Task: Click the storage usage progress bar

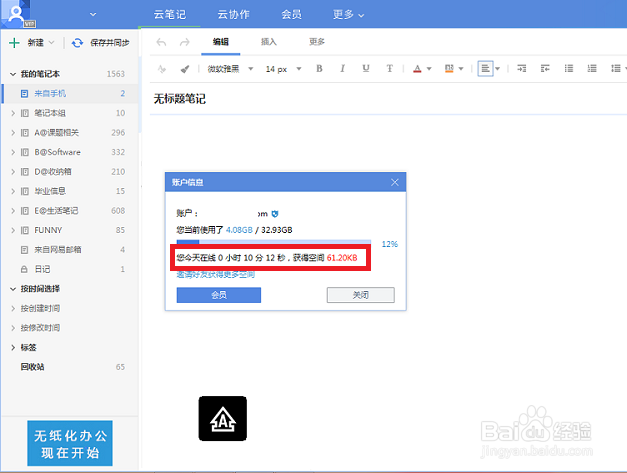Action: pos(274,242)
